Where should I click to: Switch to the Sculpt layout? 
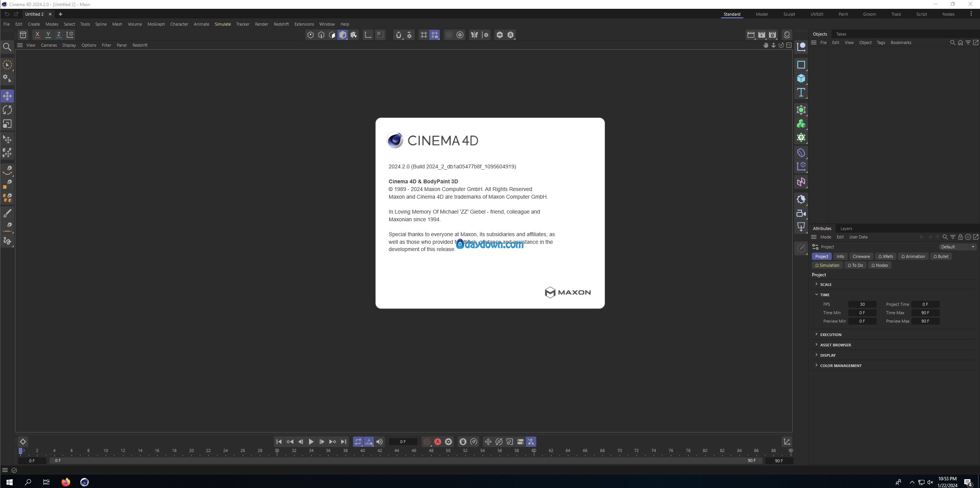tap(789, 14)
